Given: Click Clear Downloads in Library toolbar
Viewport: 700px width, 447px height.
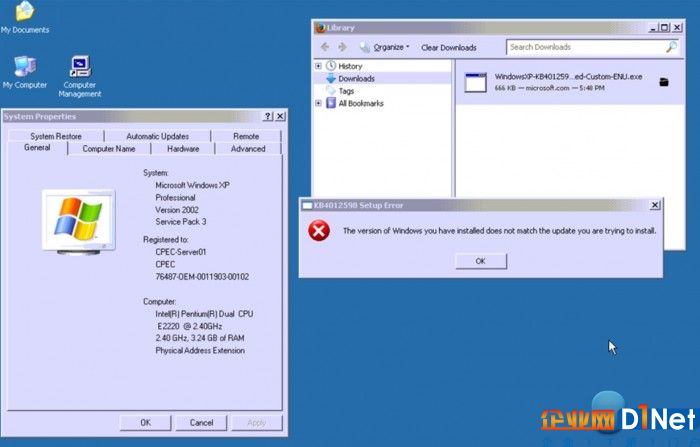Looking at the screenshot, I should (x=449, y=47).
